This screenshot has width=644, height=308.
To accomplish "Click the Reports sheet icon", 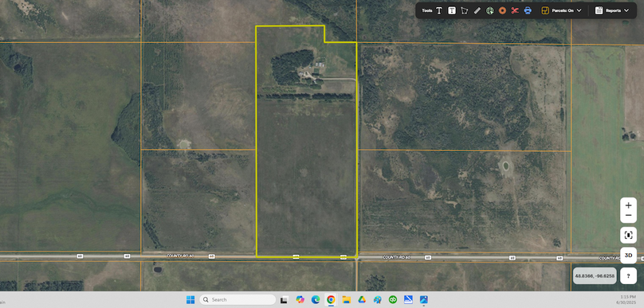I will point(599,10).
